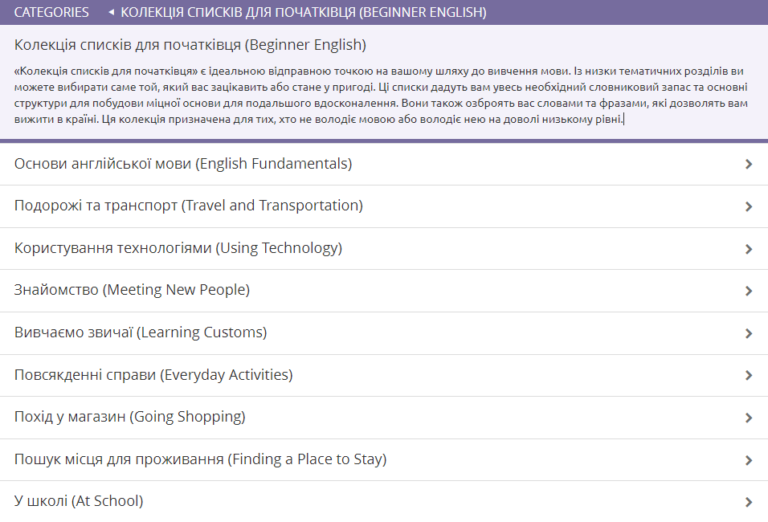Click the arrow for Finding a Place to Stay

749,461
